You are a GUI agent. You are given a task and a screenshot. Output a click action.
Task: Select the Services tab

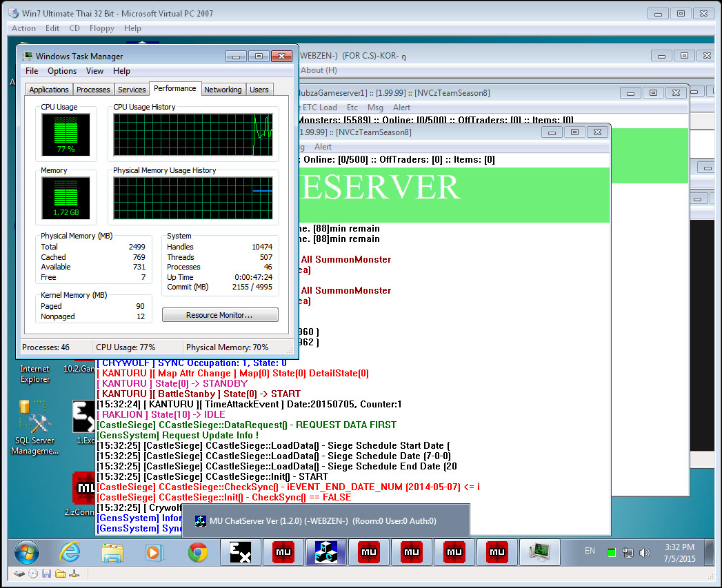click(x=132, y=90)
